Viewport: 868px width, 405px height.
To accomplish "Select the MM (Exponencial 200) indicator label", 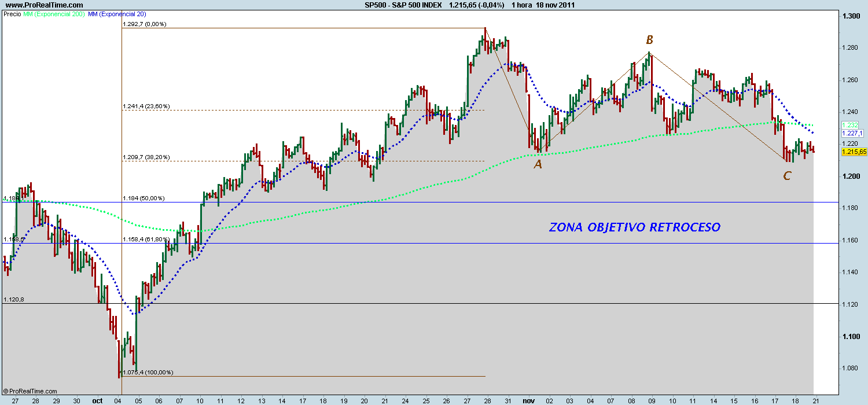I will pyautogui.click(x=55, y=14).
